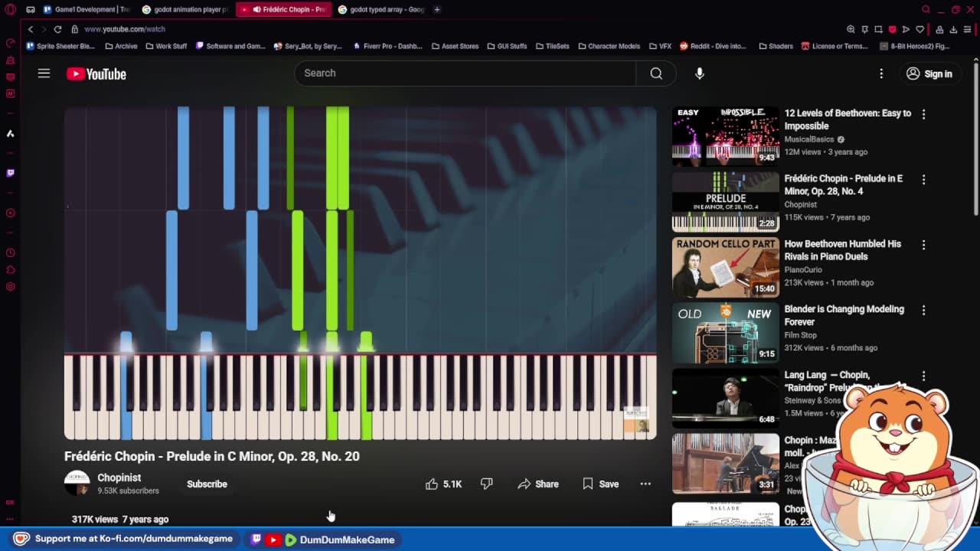
Task: Open sidebar settings gear icon
Action: [x=10, y=286]
